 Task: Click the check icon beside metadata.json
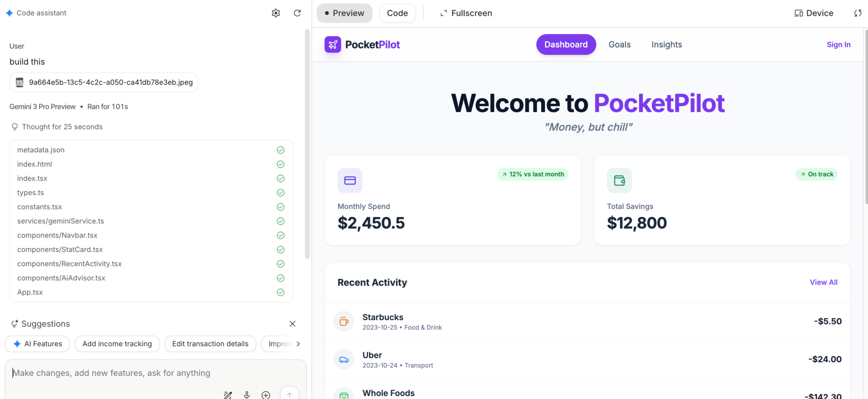(281, 150)
